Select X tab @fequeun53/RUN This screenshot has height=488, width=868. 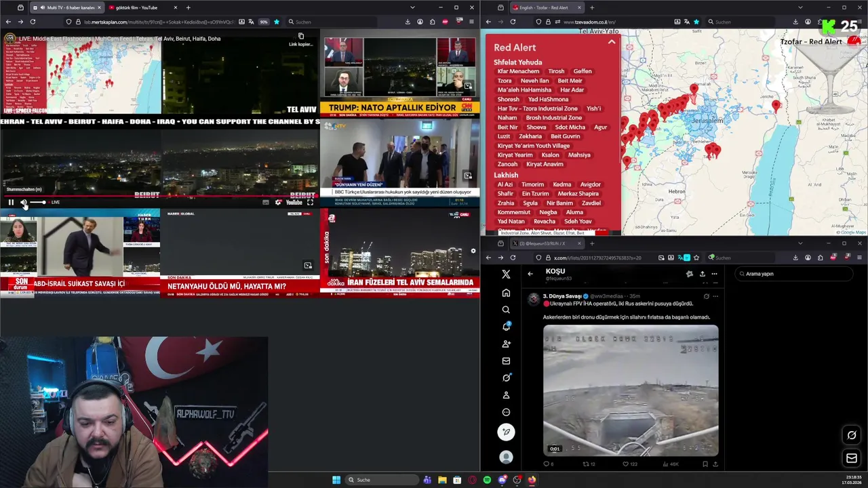[x=546, y=243]
